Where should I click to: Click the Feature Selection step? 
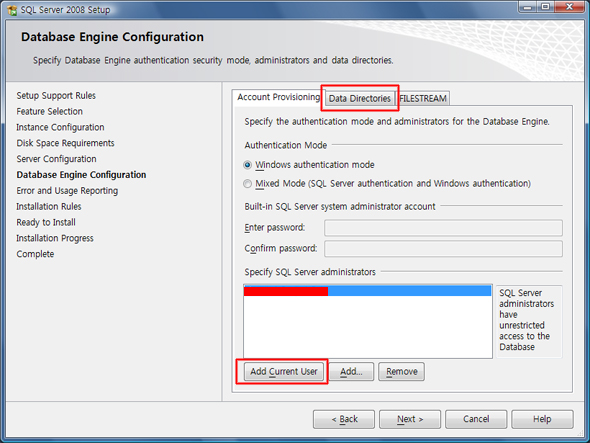point(49,111)
